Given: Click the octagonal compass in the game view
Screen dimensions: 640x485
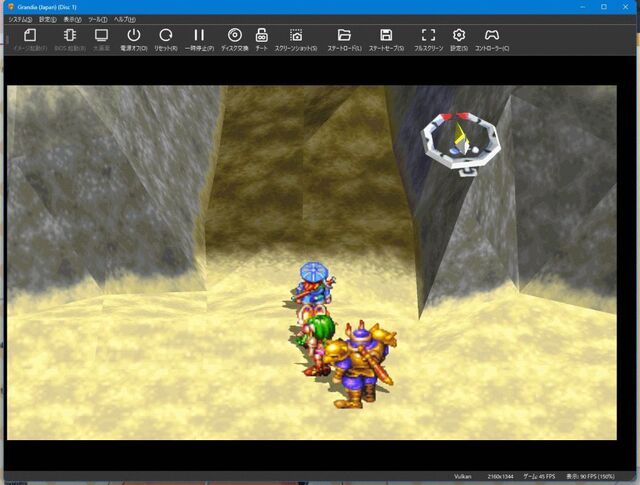Looking at the screenshot, I should 461,144.
